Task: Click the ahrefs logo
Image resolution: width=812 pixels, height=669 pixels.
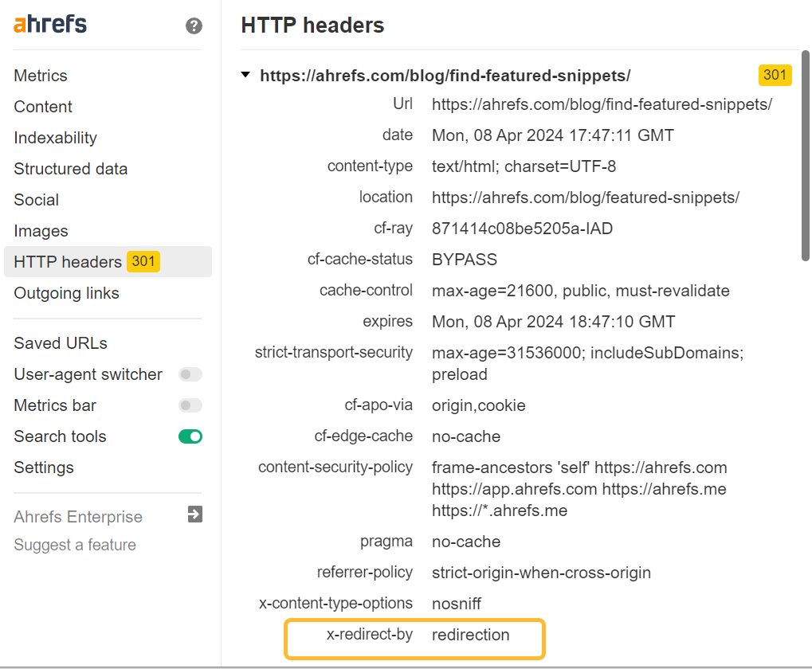Action: tap(49, 24)
